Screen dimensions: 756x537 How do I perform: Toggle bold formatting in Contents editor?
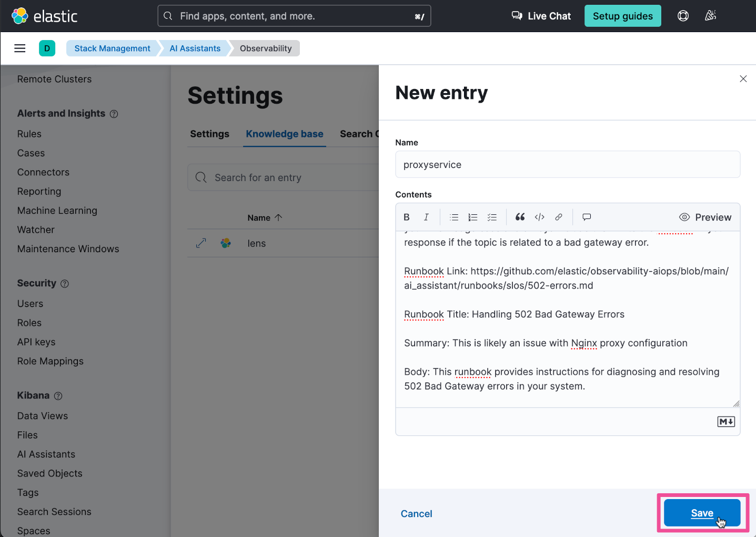tap(407, 217)
